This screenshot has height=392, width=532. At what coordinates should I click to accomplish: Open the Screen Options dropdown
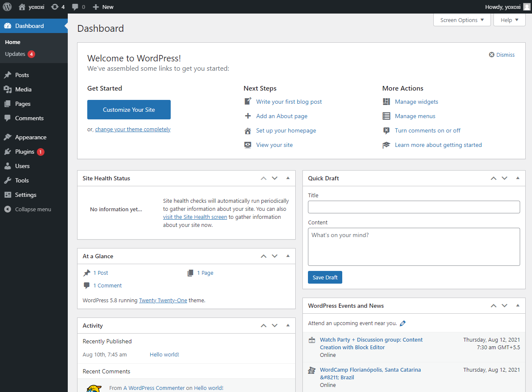click(462, 20)
